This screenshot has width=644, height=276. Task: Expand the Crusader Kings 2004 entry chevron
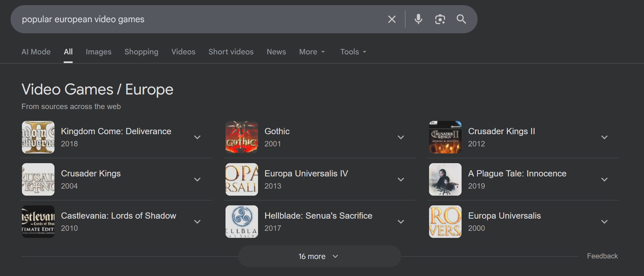point(197,179)
